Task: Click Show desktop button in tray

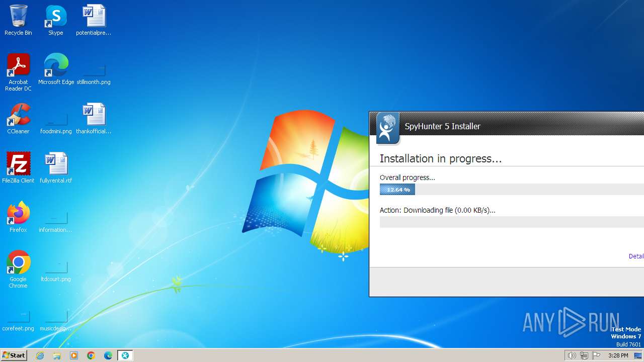Action: click(x=638, y=355)
